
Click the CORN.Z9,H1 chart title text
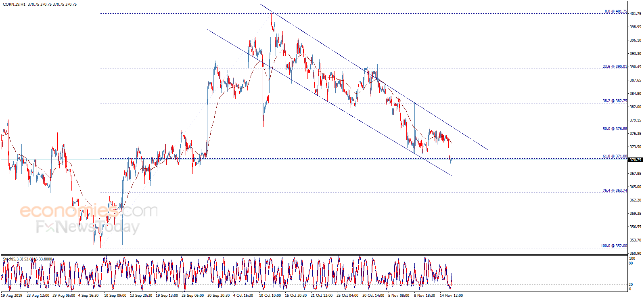(x=40, y=4)
